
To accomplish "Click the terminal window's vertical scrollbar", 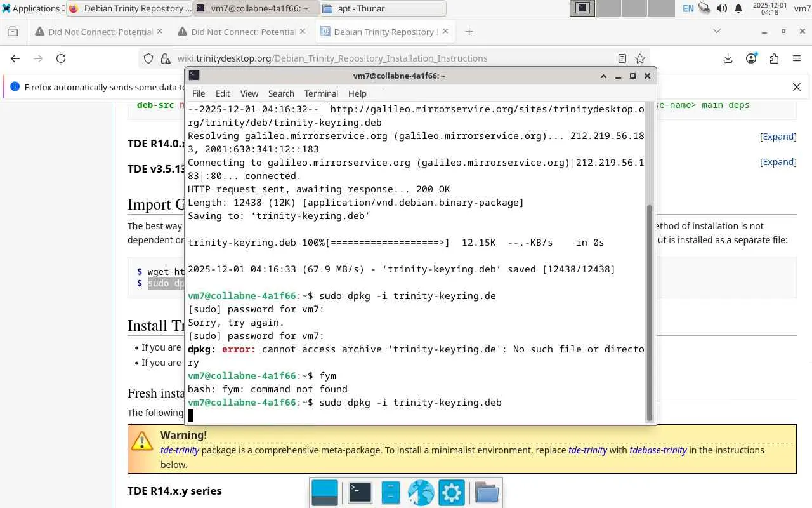I will [x=649, y=312].
